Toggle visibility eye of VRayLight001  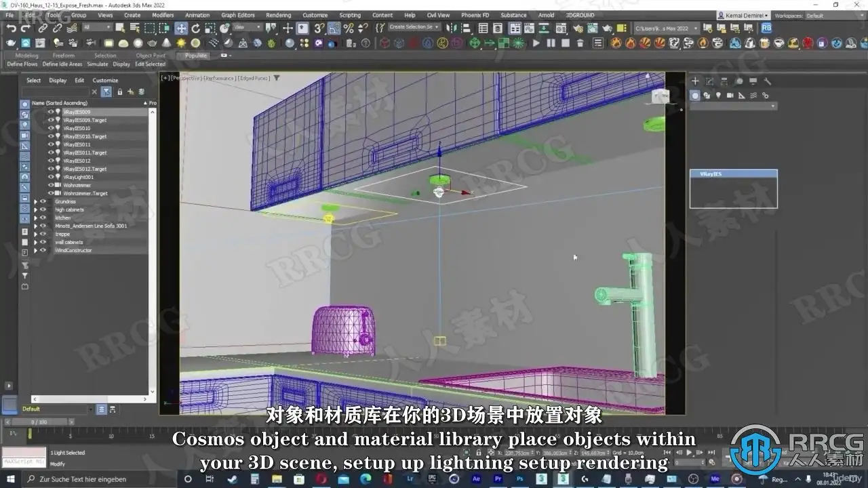[51, 177]
